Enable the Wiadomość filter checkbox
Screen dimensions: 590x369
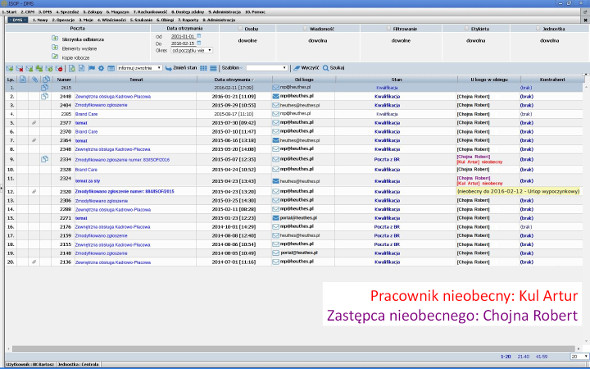(x=305, y=28)
